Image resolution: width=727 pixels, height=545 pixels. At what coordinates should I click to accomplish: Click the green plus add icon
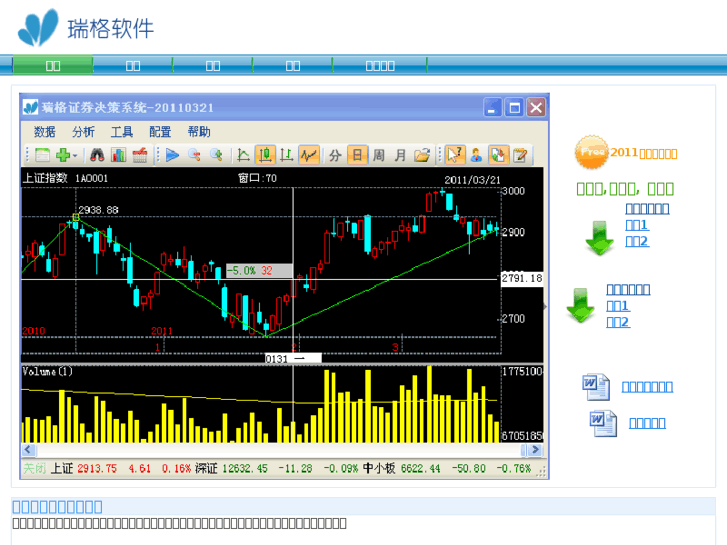click(63, 155)
